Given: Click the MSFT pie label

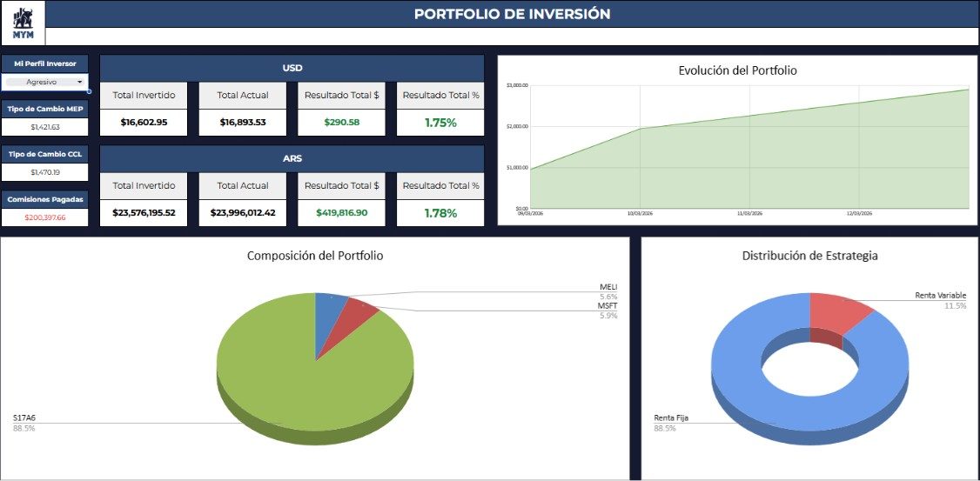Looking at the screenshot, I should coord(608,305).
